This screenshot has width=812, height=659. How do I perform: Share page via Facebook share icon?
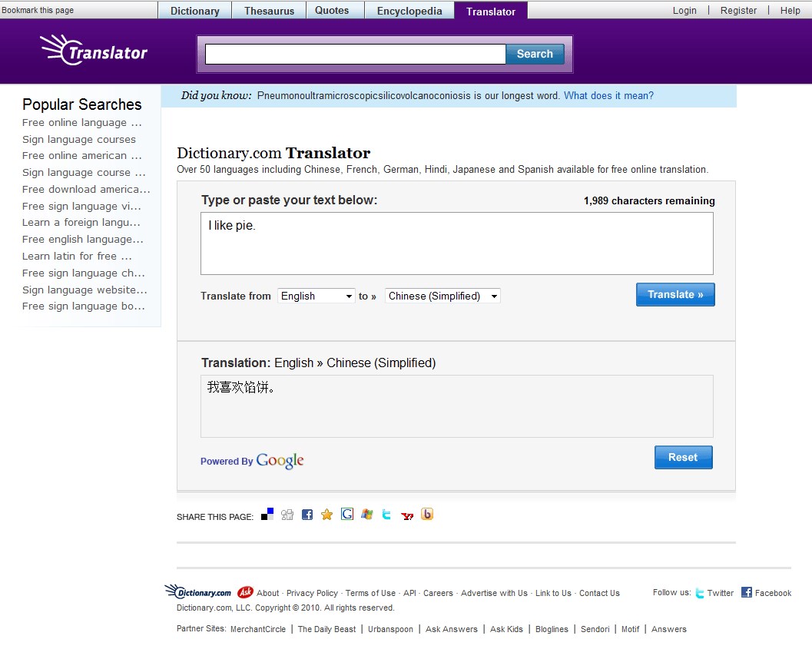point(307,515)
